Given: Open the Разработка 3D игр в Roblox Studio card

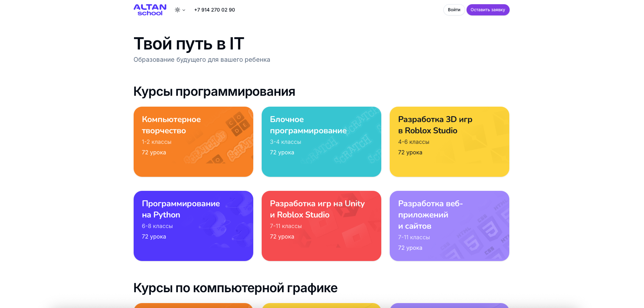Looking at the screenshot, I should (449, 142).
